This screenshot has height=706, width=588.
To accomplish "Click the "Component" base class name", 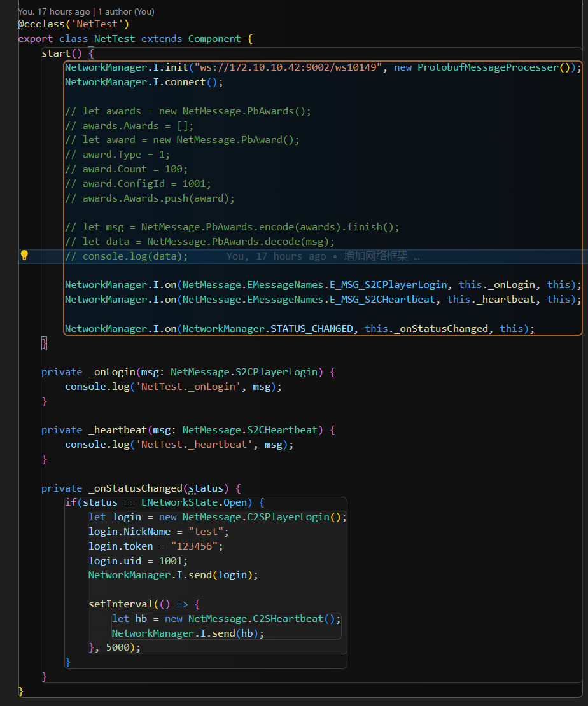I will [x=214, y=39].
